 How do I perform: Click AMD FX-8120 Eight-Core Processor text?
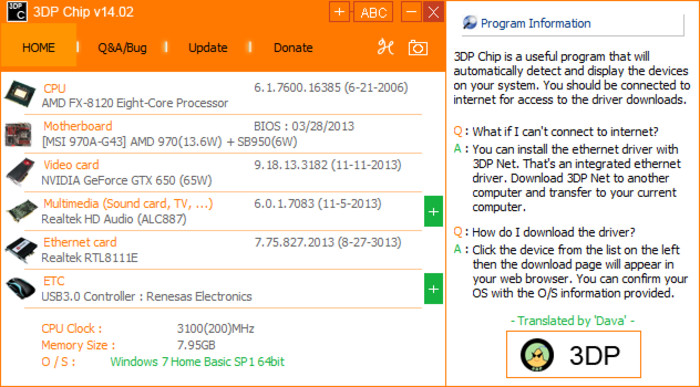[x=135, y=103]
